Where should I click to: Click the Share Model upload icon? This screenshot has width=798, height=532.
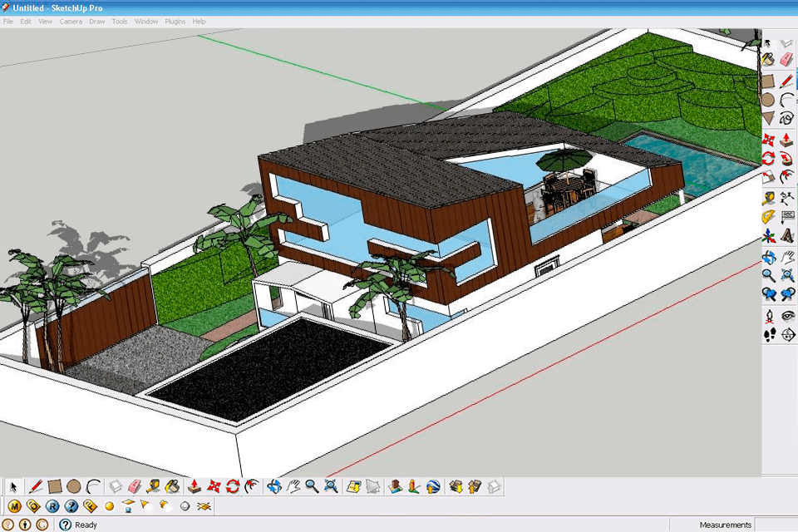click(x=475, y=486)
